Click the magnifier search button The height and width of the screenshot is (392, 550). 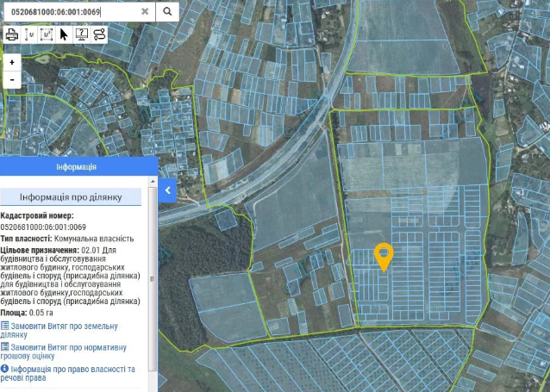(169, 12)
